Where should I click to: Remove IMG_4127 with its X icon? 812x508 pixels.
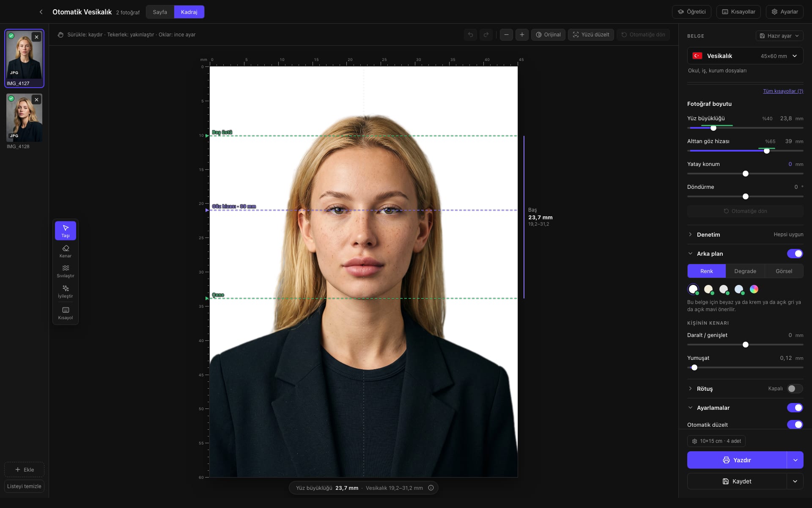click(x=37, y=37)
